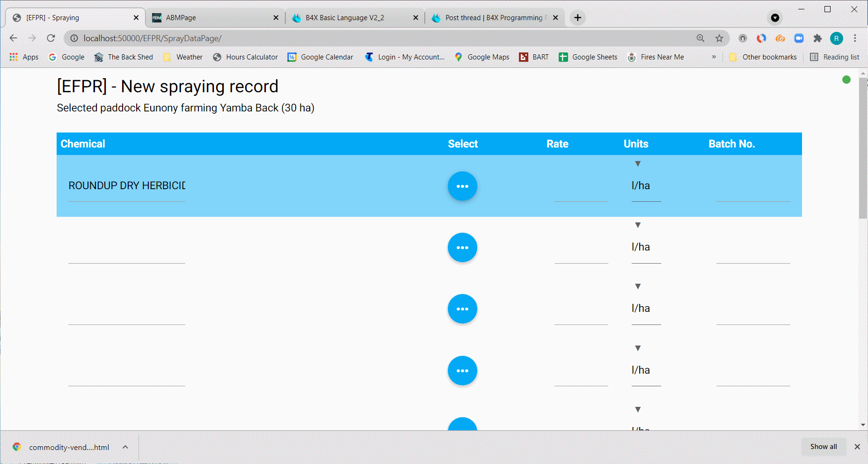Screen dimensions: 868x464
Task: Open a new browser tab
Action: click(x=578, y=18)
